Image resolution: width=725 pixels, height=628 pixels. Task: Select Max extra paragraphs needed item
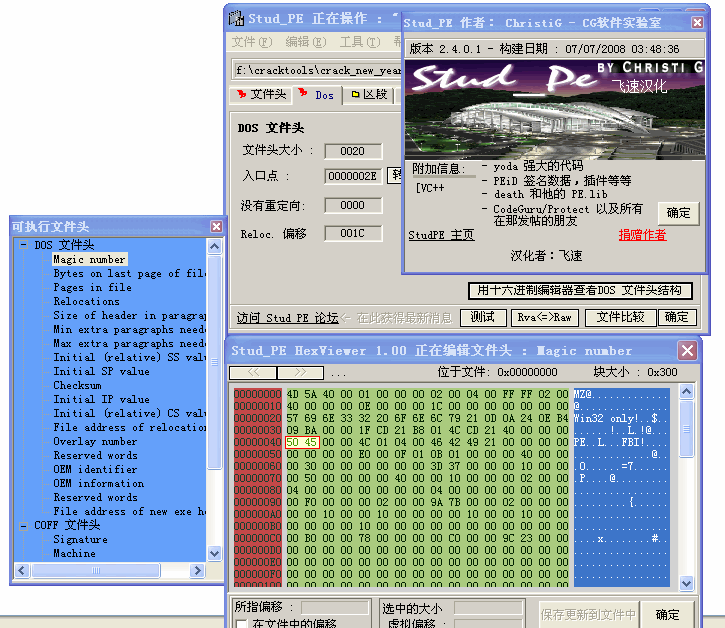(129, 343)
